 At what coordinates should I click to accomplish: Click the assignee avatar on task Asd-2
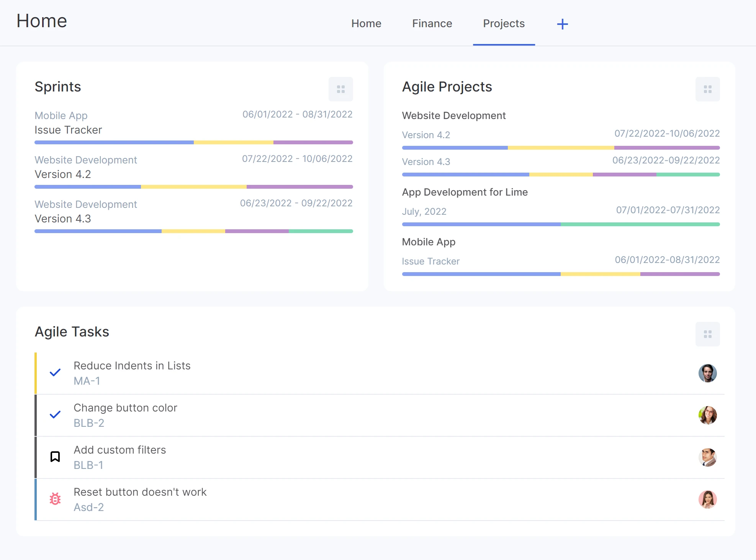(x=708, y=499)
